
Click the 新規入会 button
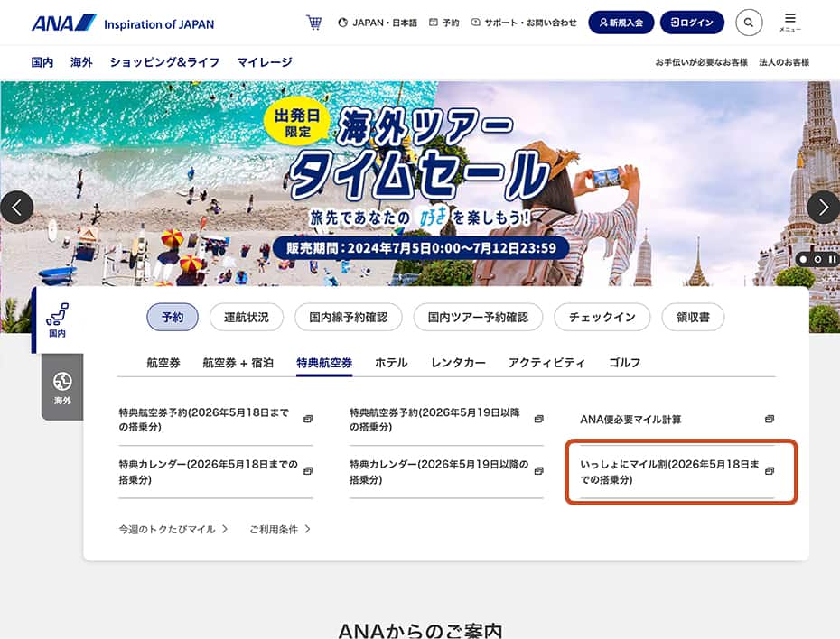(x=621, y=23)
